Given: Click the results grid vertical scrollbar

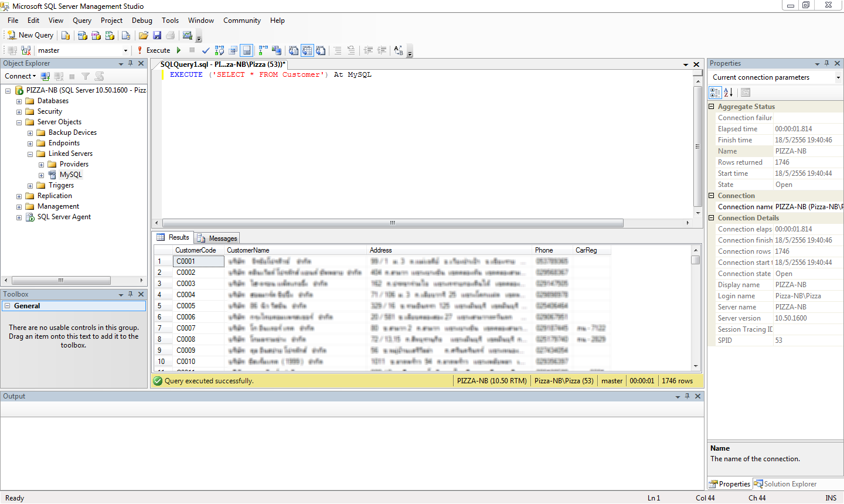Looking at the screenshot, I should point(696,308).
